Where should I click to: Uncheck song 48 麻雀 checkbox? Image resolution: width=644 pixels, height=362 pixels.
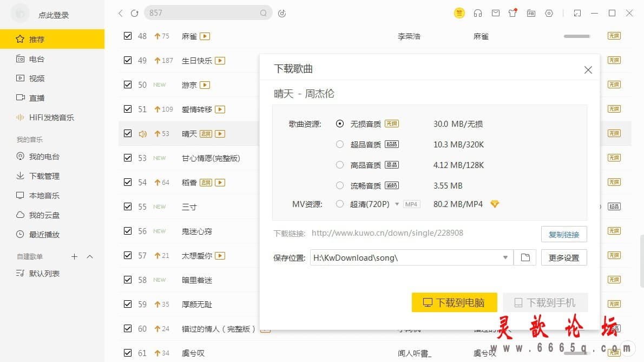coord(128,36)
